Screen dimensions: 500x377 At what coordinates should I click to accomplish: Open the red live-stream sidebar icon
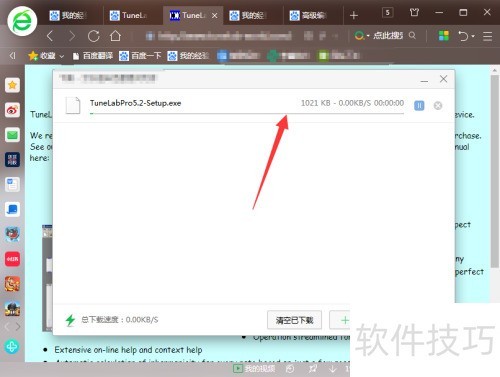click(x=12, y=259)
